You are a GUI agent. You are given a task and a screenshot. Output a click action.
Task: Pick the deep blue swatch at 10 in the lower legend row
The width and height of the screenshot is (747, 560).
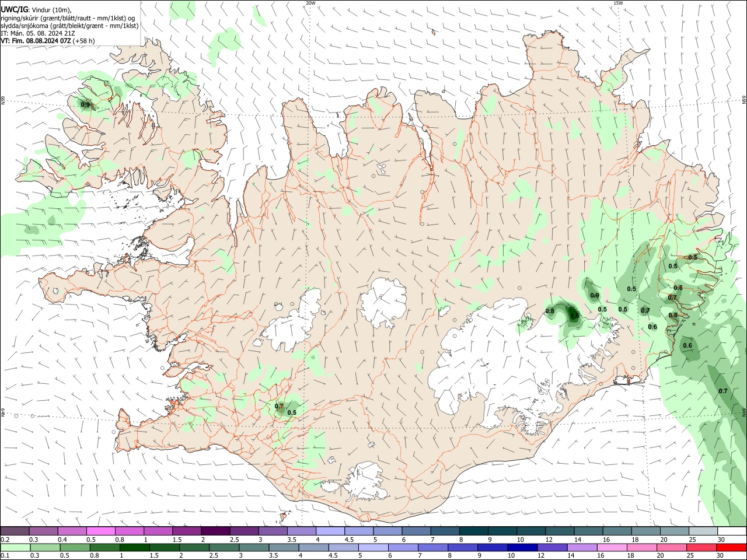pyautogui.click(x=522, y=547)
